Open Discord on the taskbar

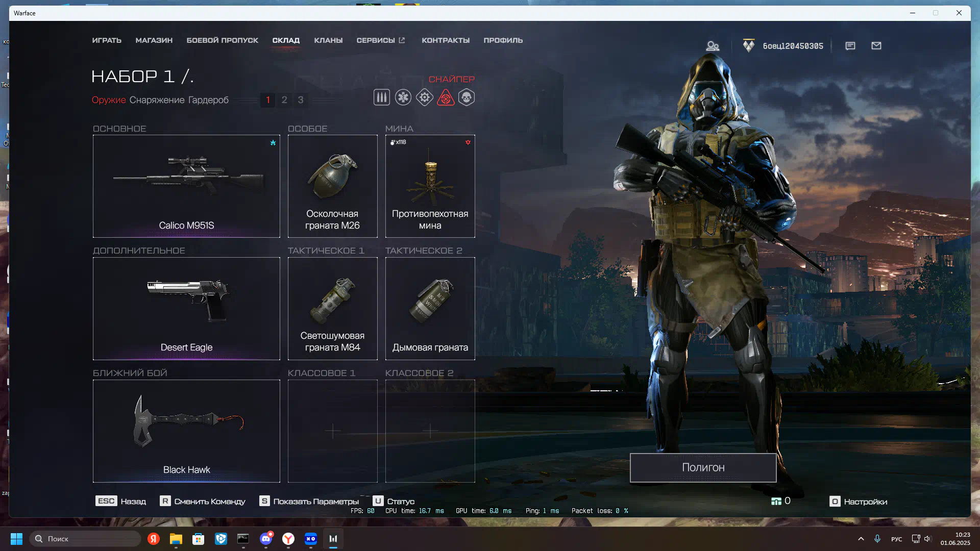266,539
